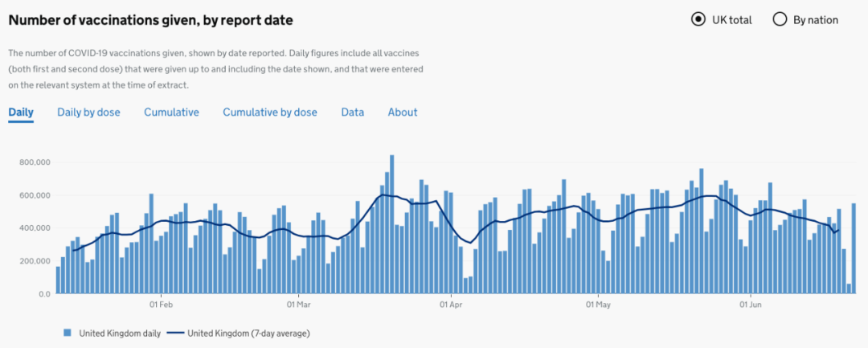Click the United Kingdom daily legend label
This screenshot has width=868, height=348.
tap(120, 333)
